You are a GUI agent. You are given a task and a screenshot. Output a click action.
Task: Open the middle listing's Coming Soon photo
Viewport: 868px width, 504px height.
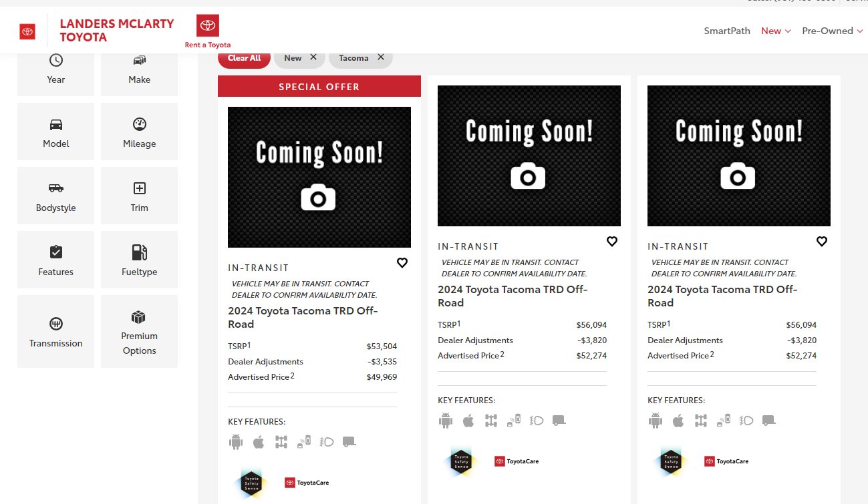529,156
